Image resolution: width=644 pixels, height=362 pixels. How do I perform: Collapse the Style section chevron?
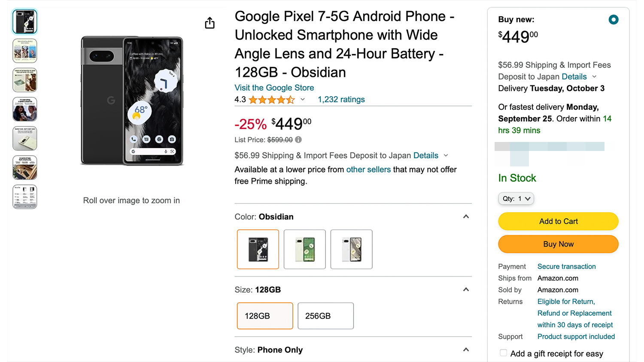(x=466, y=350)
